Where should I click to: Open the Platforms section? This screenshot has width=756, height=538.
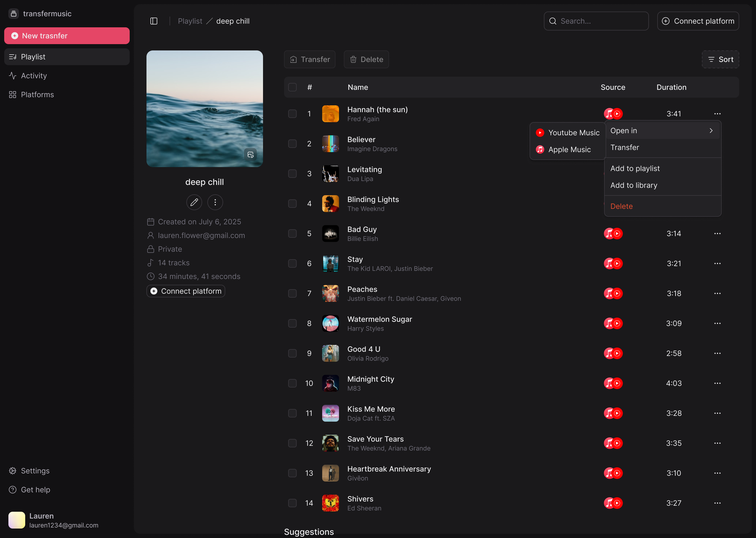click(x=37, y=94)
